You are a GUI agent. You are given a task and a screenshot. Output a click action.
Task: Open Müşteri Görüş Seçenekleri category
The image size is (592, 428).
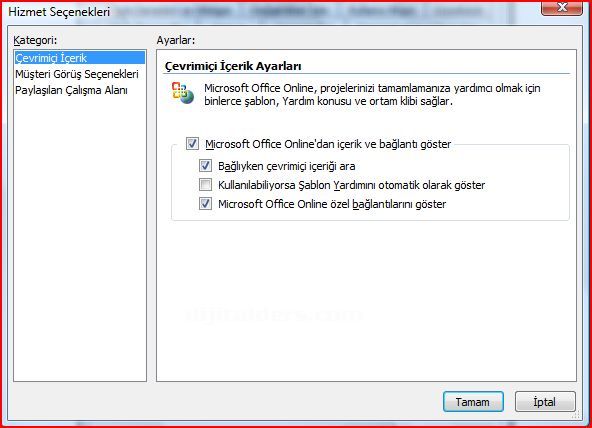[x=77, y=74]
